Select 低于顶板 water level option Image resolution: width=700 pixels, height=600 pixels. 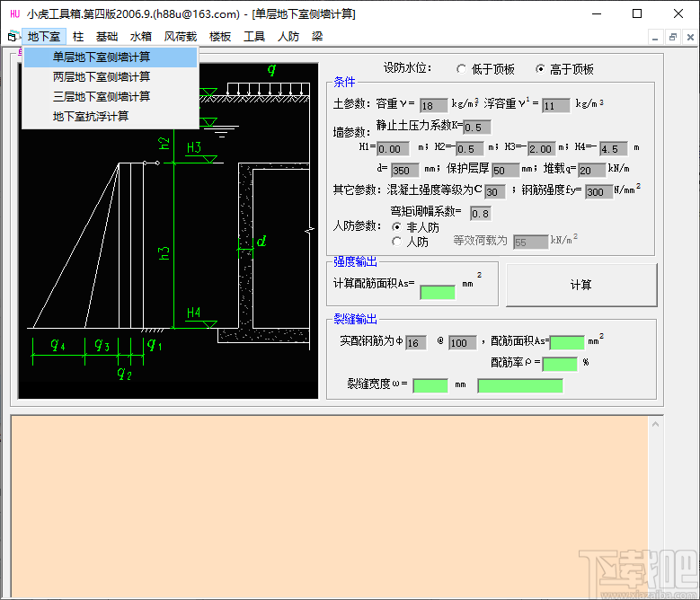485,69
